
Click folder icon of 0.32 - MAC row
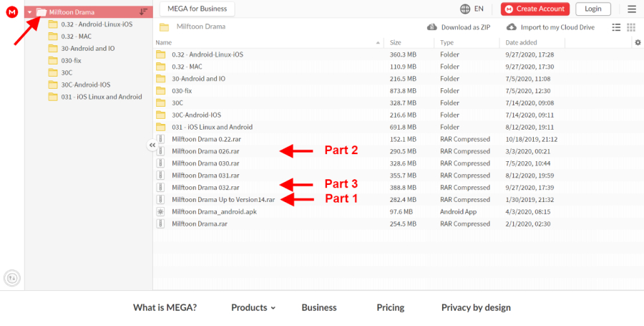pos(160,67)
